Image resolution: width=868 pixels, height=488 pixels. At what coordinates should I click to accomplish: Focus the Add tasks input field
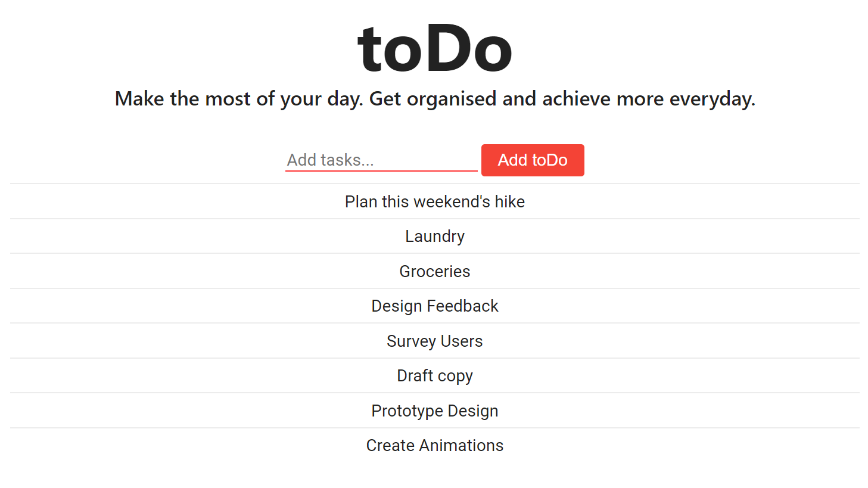click(x=381, y=160)
